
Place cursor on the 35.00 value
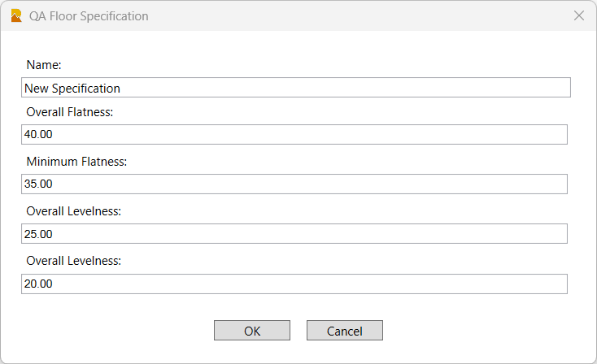(38, 184)
